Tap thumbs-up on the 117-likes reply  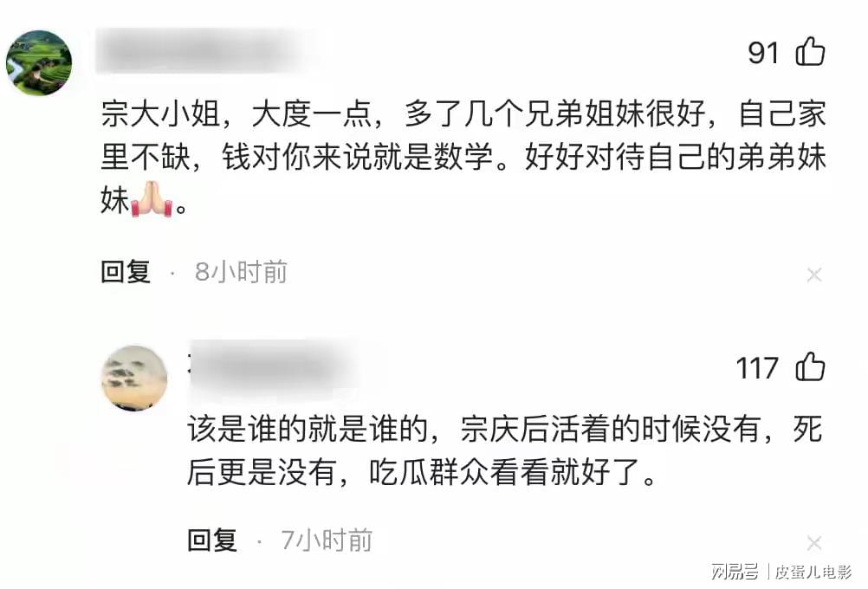click(x=811, y=366)
